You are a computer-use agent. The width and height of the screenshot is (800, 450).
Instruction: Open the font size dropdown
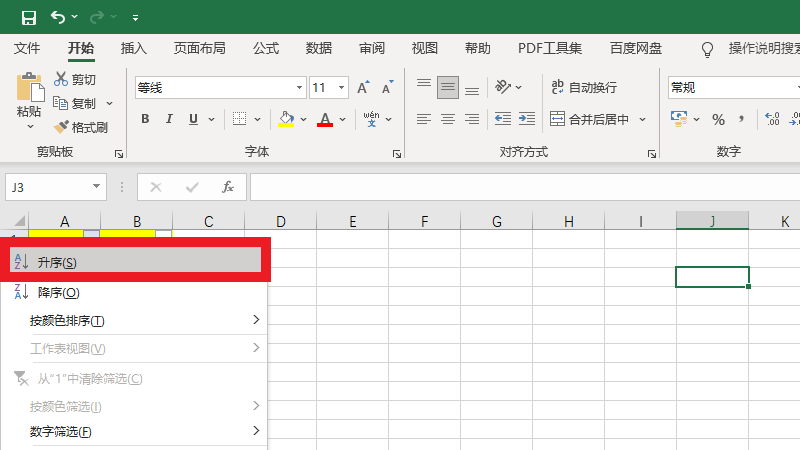(342, 88)
